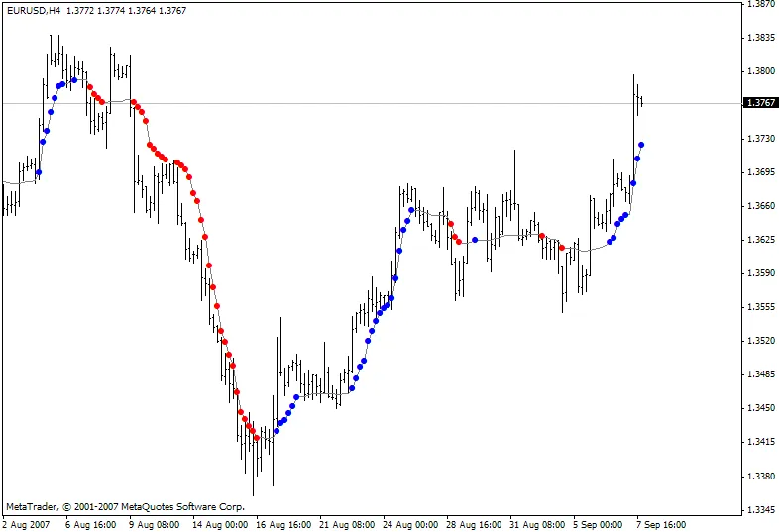This screenshot has height=532, width=779.
Task: Select the 1.3870 price axis label
Action: [759, 4]
